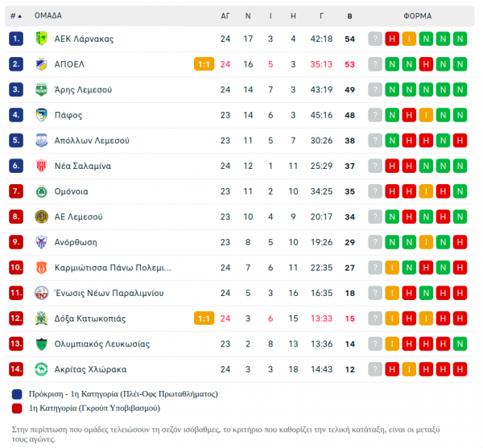Open the Απόλλων Λεμεσού team link
This screenshot has width=483, height=448.
click(92, 141)
